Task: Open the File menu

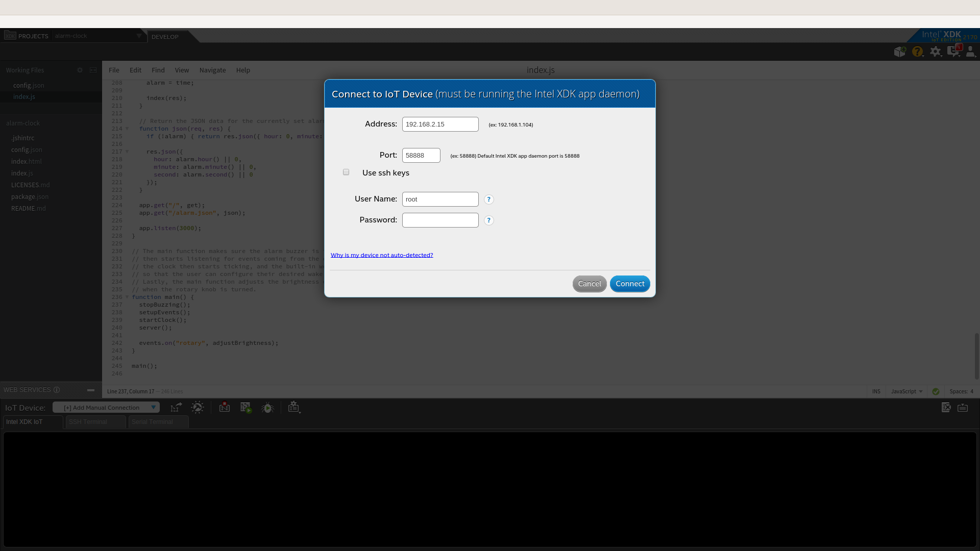Action: tap(114, 70)
